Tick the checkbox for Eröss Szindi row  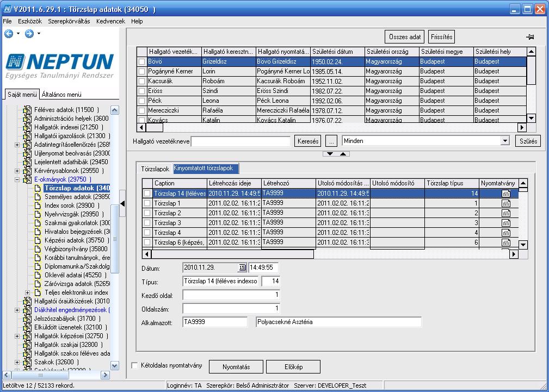pos(141,91)
